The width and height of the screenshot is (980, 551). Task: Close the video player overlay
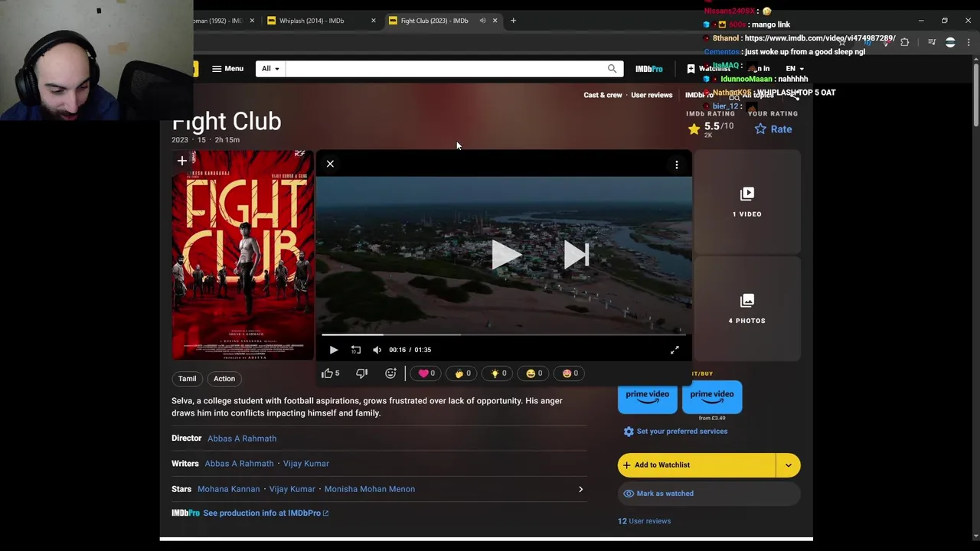[330, 164]
